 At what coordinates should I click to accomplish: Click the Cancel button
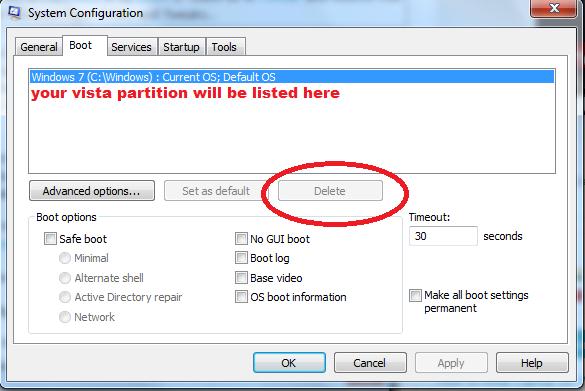point(370,363)
